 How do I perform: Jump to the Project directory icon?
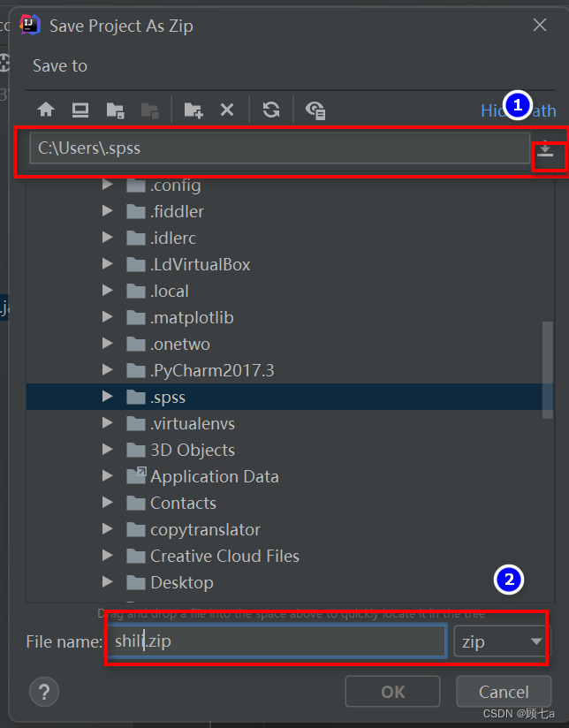tap(115, 110)
